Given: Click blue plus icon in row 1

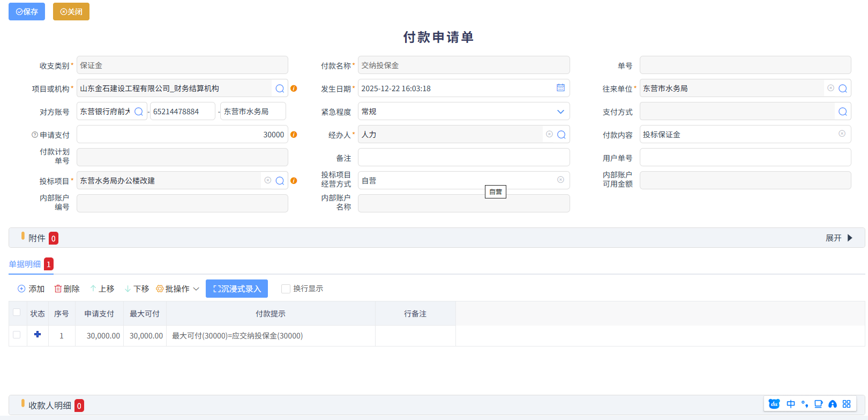Looking at the screenshot, I should coord(38,335).
